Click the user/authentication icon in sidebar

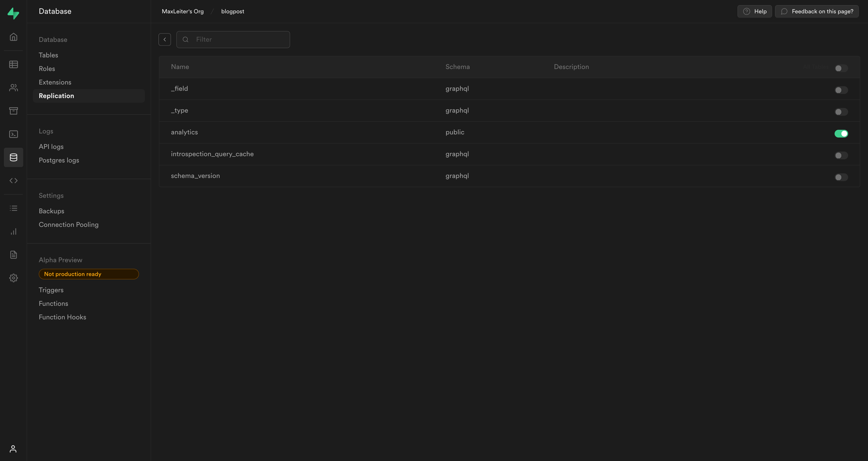pos(14,87)
